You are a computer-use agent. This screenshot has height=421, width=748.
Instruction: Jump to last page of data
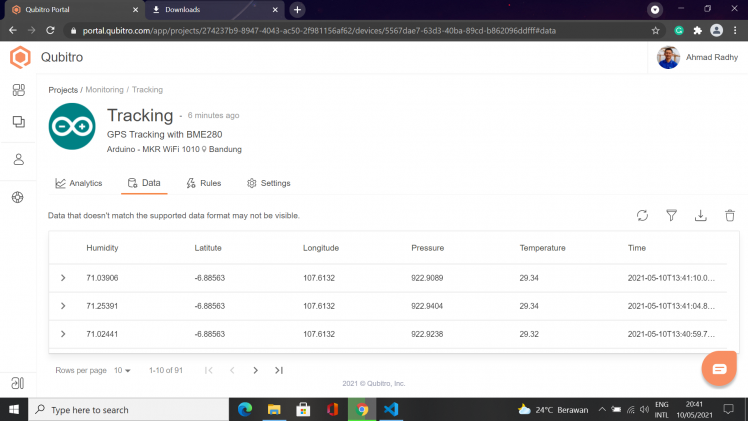click(x=279, y=370)
